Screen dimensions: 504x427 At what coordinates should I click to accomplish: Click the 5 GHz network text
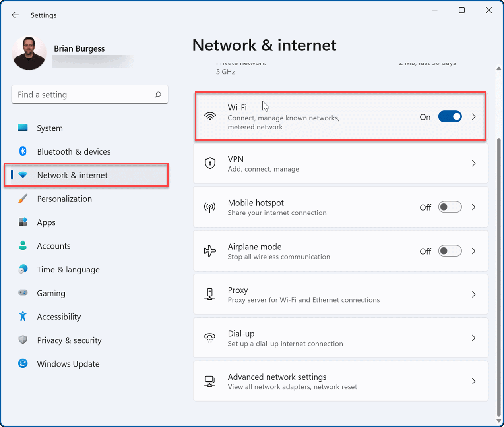click(x=226, y=72)
